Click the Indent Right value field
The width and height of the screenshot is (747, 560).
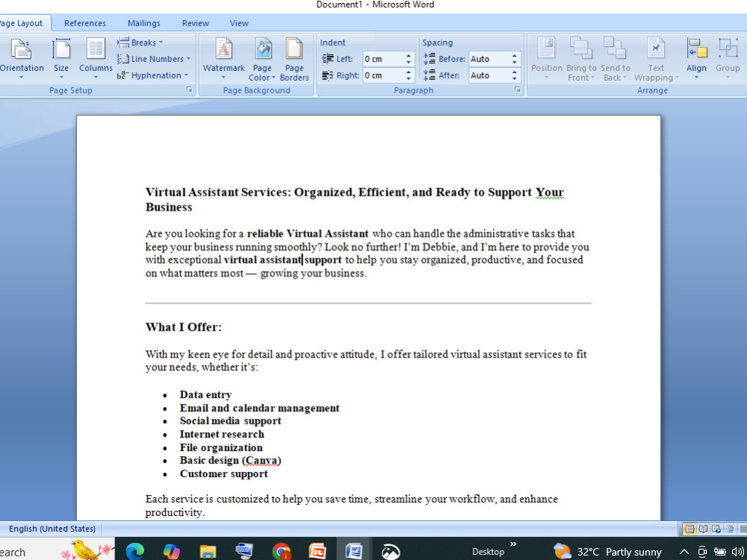[x=383, y=75]
